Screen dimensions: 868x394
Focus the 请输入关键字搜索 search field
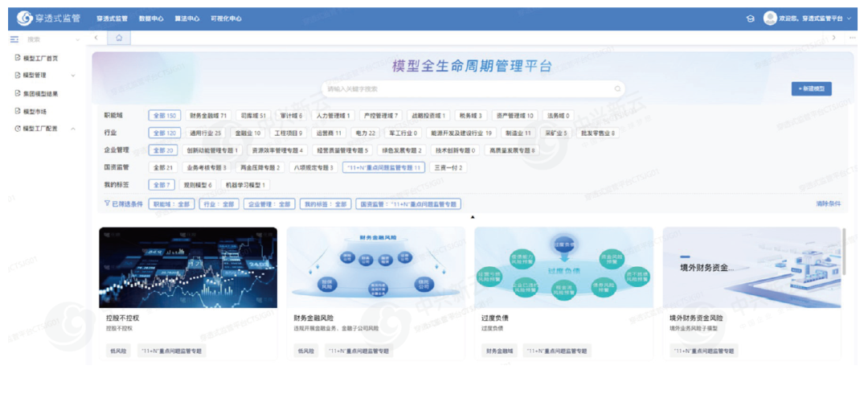[473, 88]
